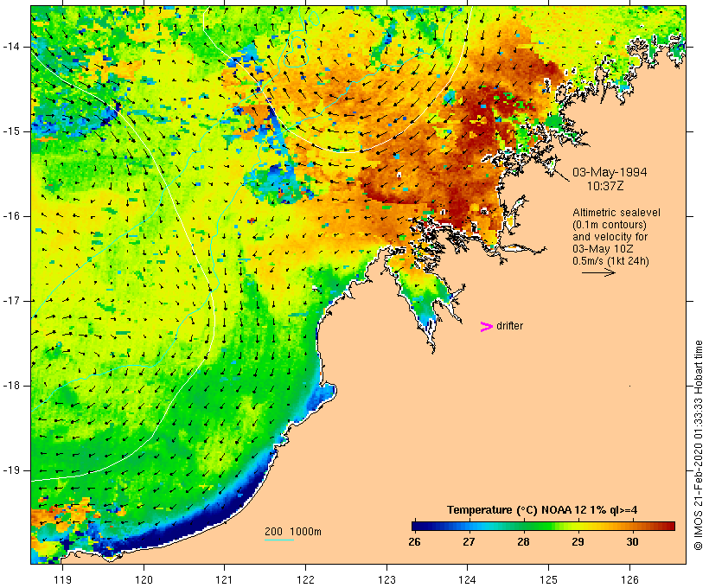The height and width of the screenshot is (588, 709).
Task: Click the longitude axis label '119'
Action: pyautogui.click(x=62, y=579)
